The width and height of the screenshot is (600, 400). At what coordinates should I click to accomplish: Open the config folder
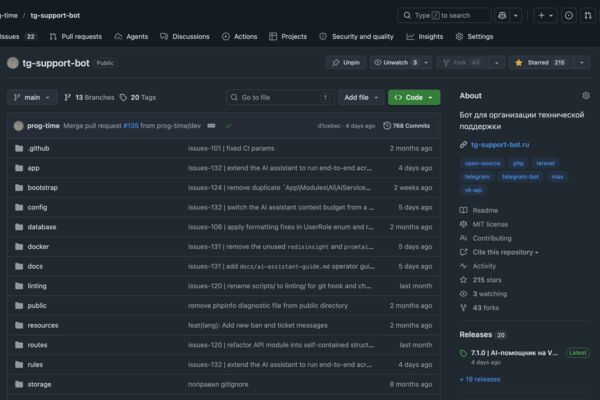(37, 207)
